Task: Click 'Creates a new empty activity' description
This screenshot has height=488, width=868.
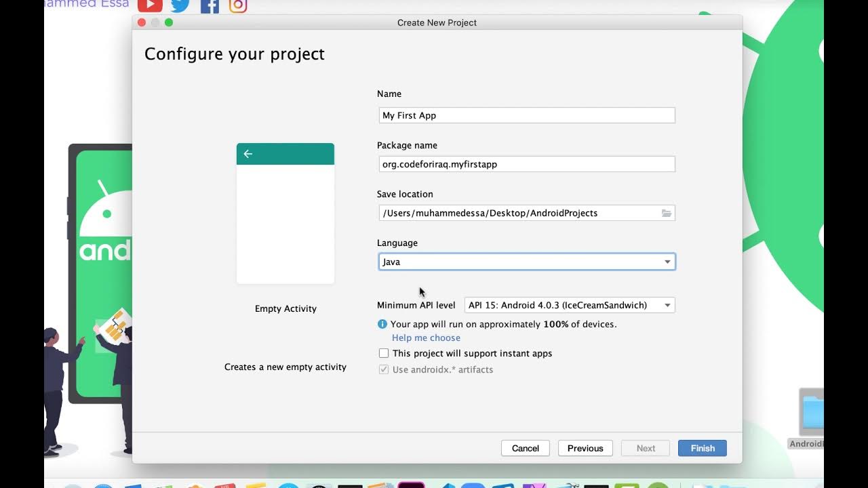Action: point(285,367)
